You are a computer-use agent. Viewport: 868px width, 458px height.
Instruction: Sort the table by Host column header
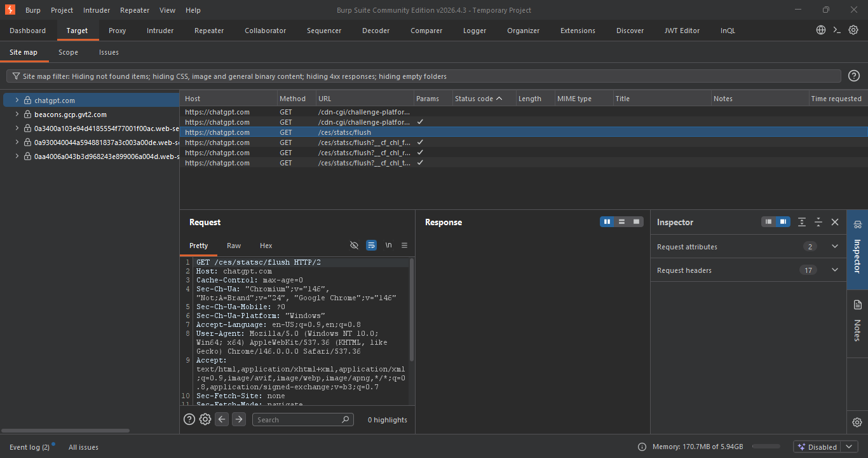(229, 99)
